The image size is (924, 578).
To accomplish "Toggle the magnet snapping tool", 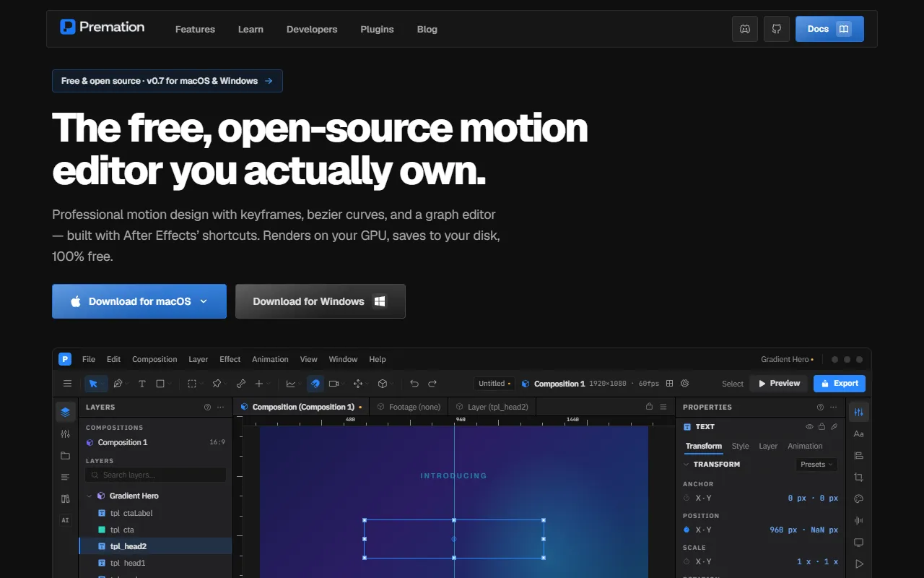I will [315, 384].
